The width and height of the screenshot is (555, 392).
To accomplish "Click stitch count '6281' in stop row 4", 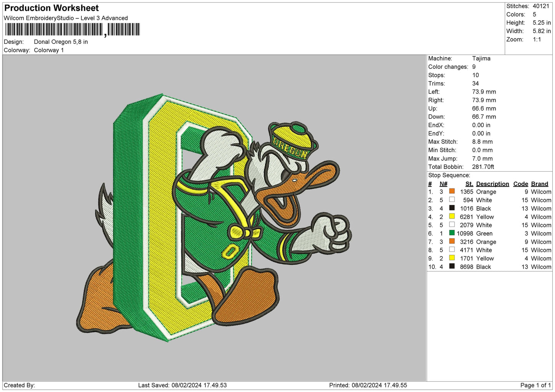I will coord(467,217).
